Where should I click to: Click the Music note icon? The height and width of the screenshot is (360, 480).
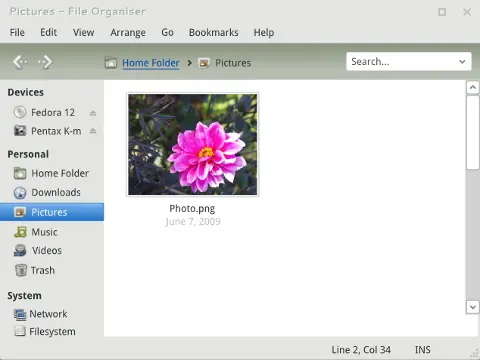click(x=20, y=232)
